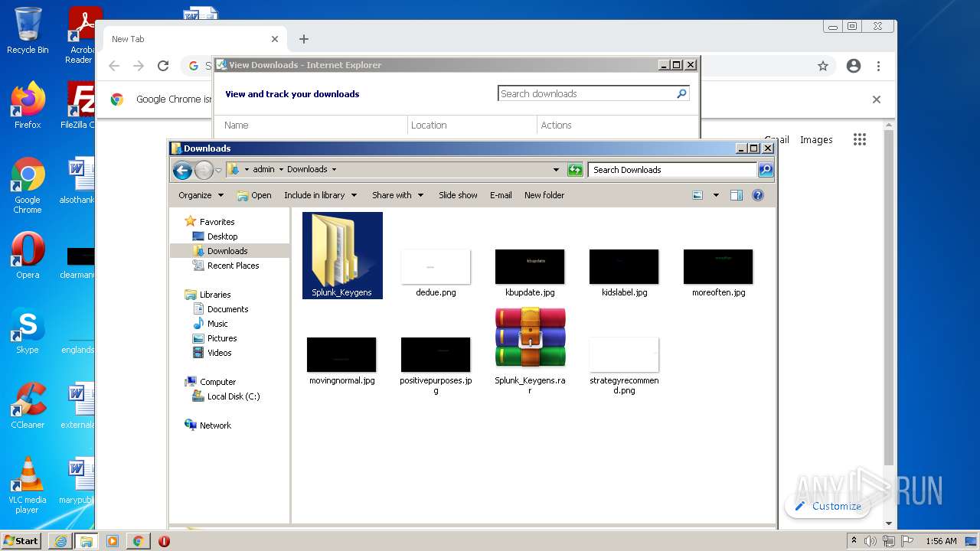The height and width of the screenshot is (551, 980).
Task: Focus the Search Downloads field
Action: 672,170
